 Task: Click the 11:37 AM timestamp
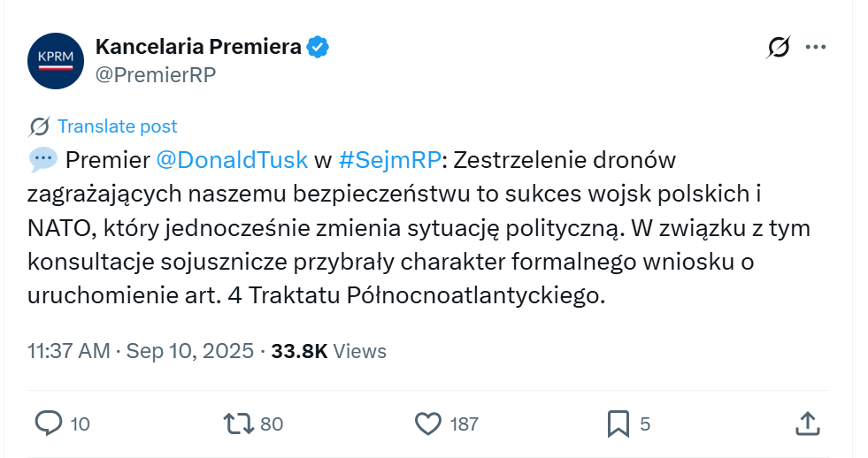(x=69, y=351)
